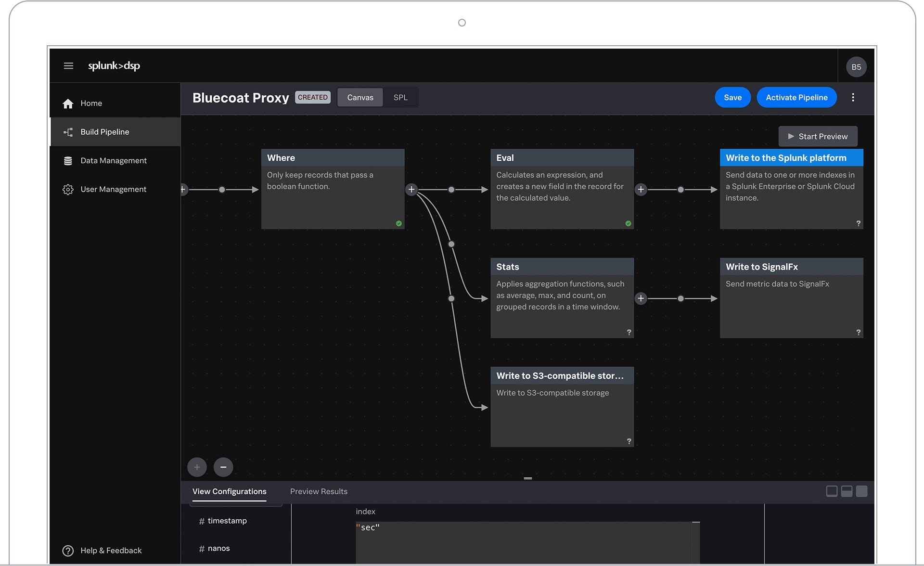
Task: Click the Help & Feedback question icon
Action: [68, 551]
